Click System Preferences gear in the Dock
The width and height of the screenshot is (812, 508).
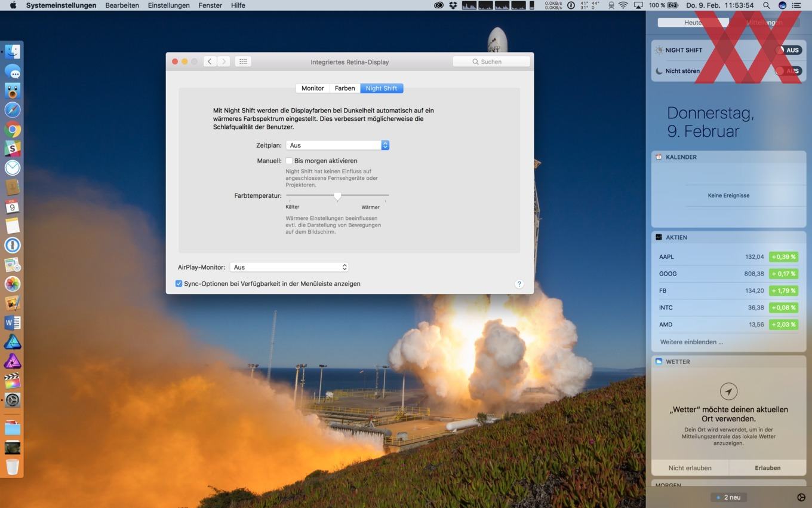coord(13,400)
